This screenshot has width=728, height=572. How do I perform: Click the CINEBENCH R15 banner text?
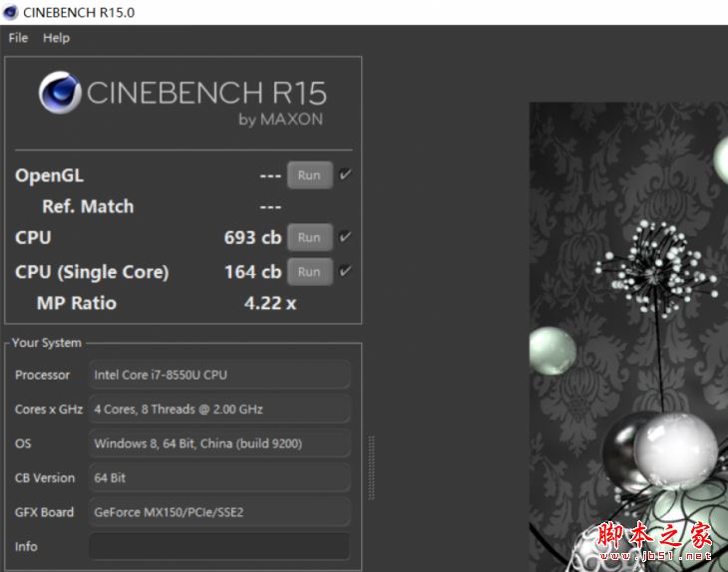tap(206, 93)
